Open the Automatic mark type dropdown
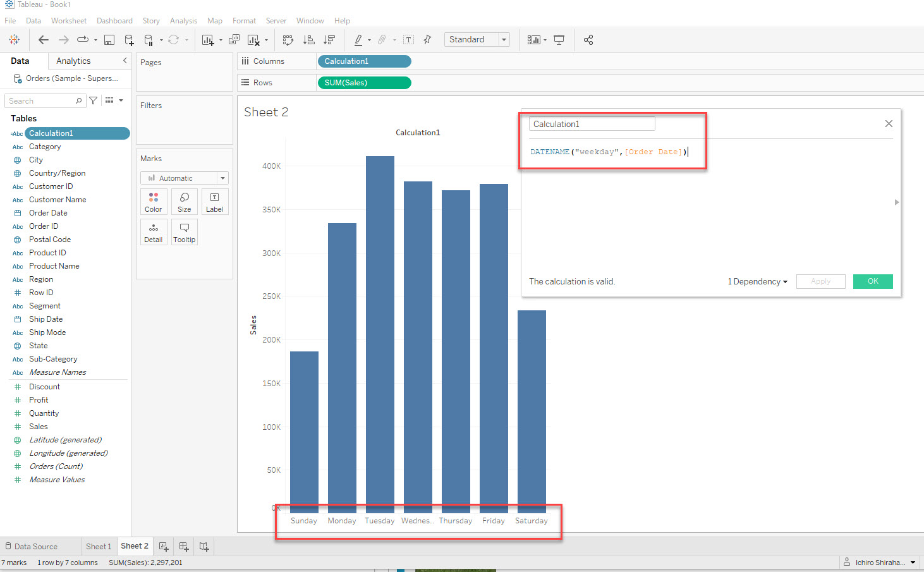The width and height of the screenshot is (924, 572). tap(184, 178)
